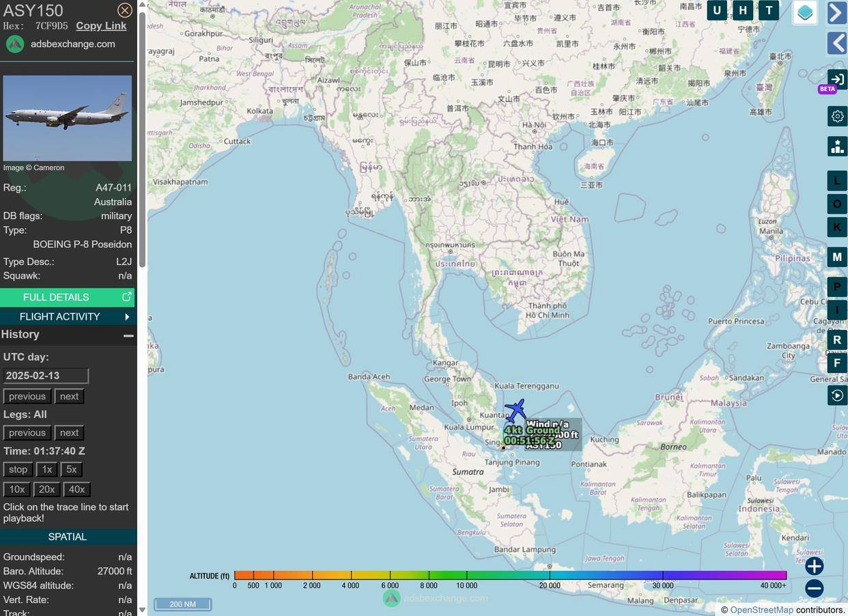
Task: Toggle the L labels button
Action: tap(837, 181)
